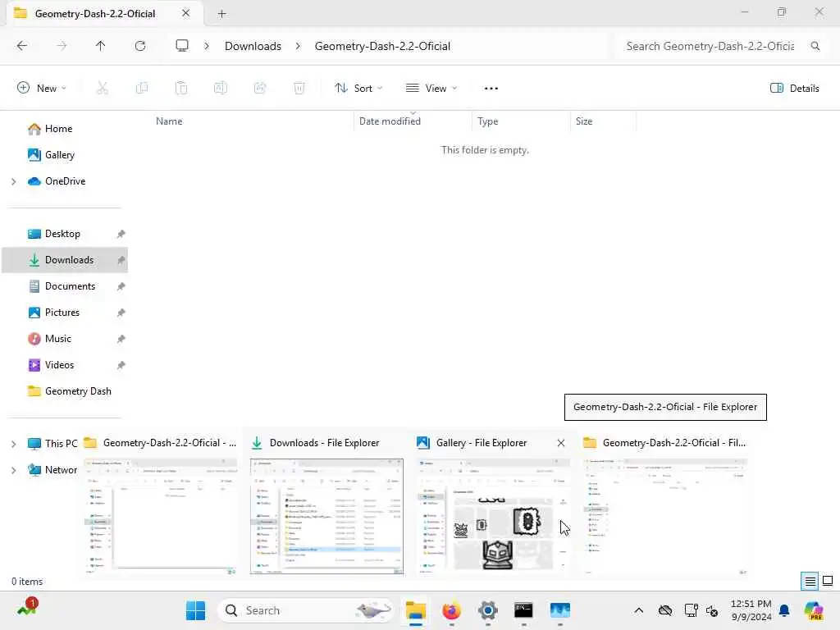
Task: Open the Terminal taskbar icon
Action: 523,610
